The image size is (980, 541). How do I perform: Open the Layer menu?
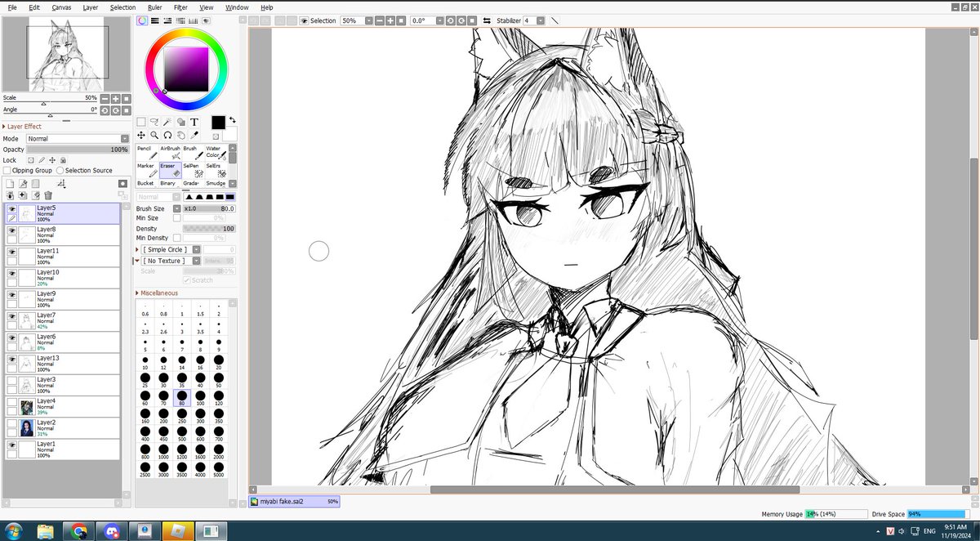91,7
